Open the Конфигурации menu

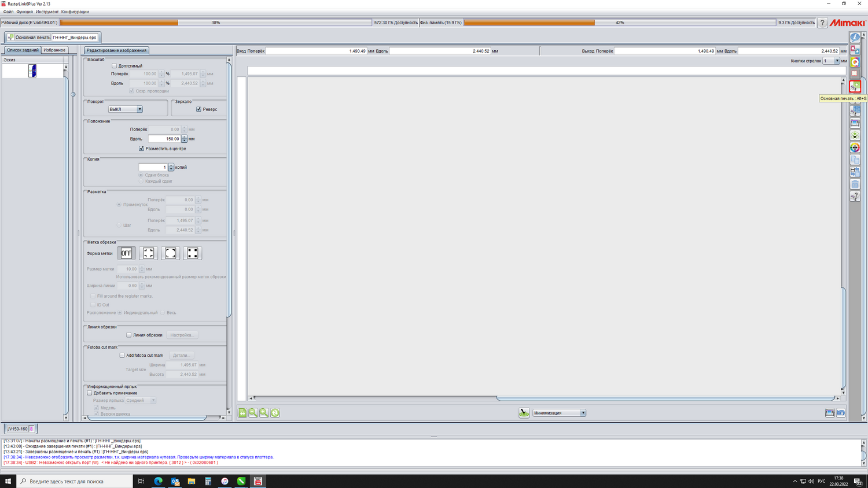75,12
